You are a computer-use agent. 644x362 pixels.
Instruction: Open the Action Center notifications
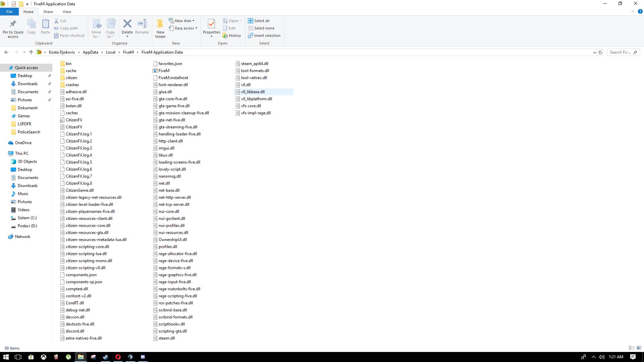pos(633,357)
